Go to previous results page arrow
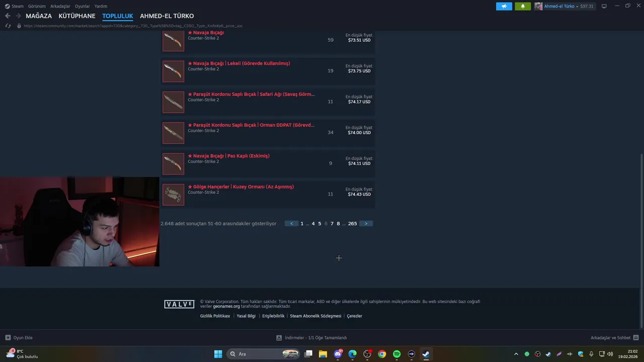This screenshot has width=644, height=362. point(291,224)
